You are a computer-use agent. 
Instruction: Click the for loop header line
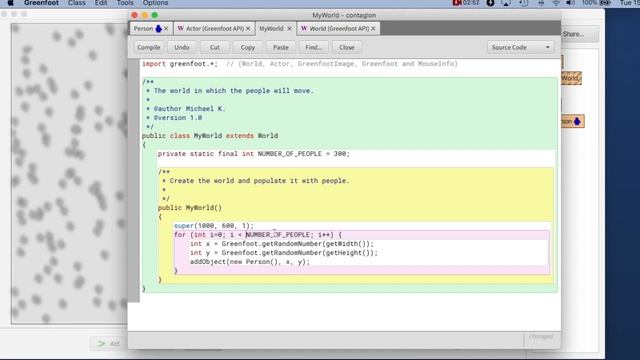(258, 235)
